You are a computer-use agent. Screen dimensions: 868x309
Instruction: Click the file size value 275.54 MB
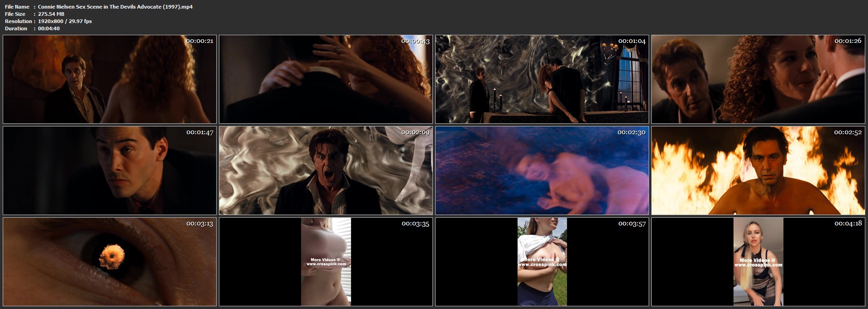click(x=51, y=14)
